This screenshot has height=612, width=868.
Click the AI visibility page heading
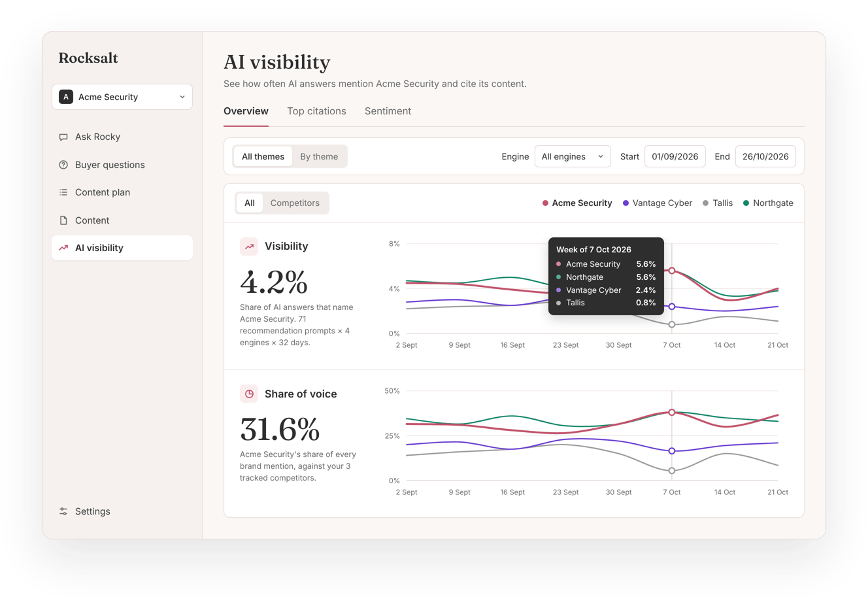point(277,62)
